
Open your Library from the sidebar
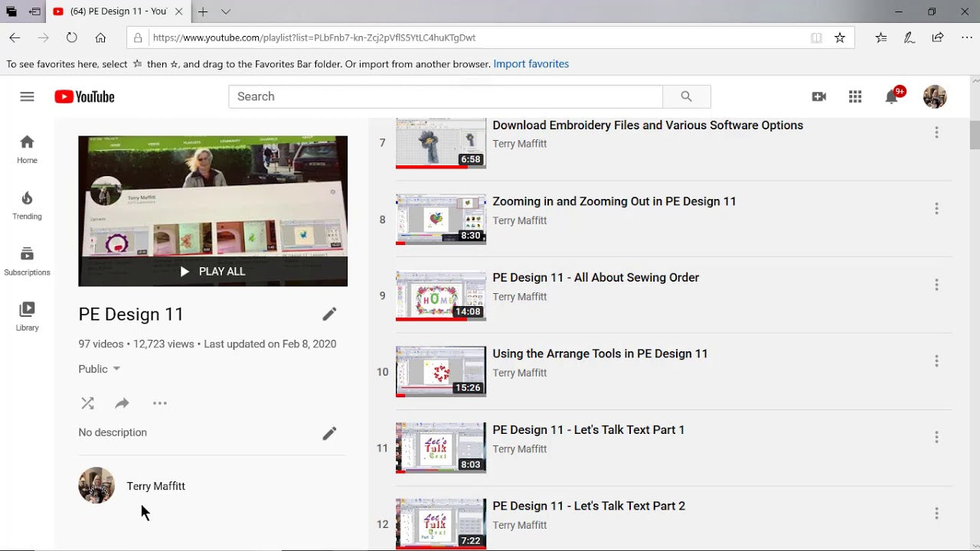(27, 315)
